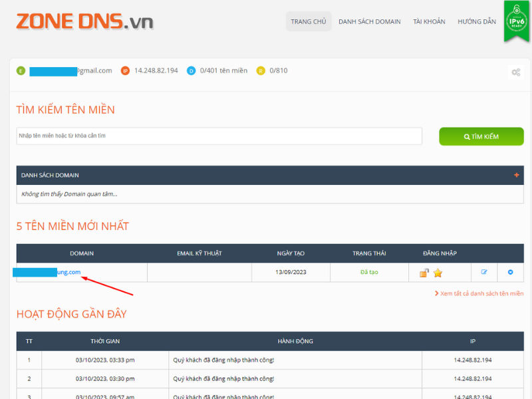The height and width of the screenshot is (399, 532).
Task: Click the domain search input field
Action: point(219,136)
